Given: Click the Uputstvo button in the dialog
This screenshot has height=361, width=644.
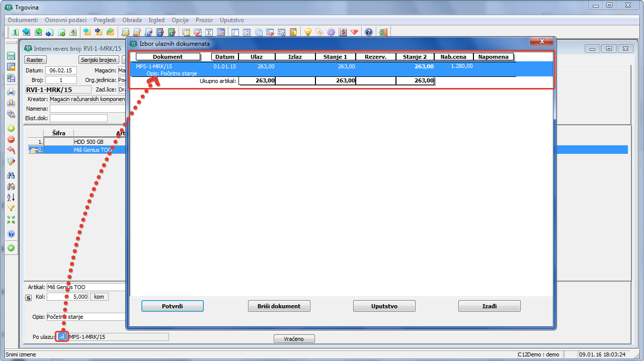Looking at the screenshot, I should [x=384, y=306].
